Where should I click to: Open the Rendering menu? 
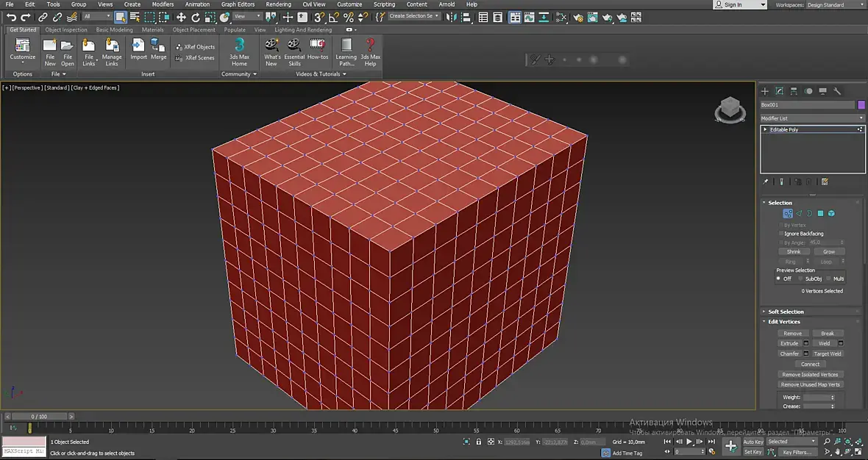278,4
